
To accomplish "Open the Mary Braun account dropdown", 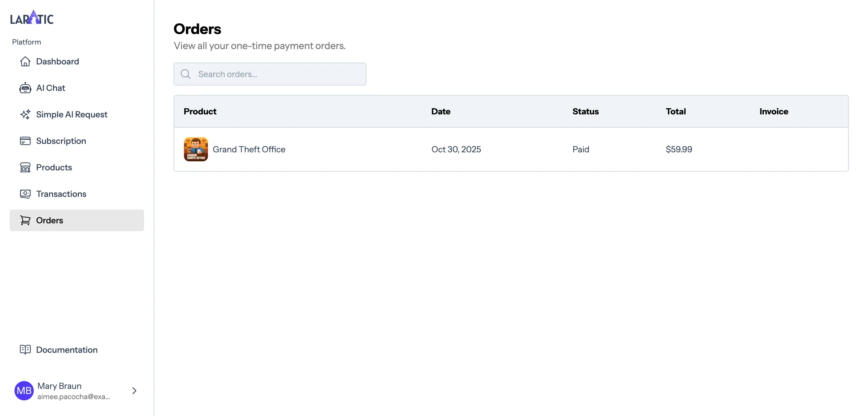I will [74, 390].
